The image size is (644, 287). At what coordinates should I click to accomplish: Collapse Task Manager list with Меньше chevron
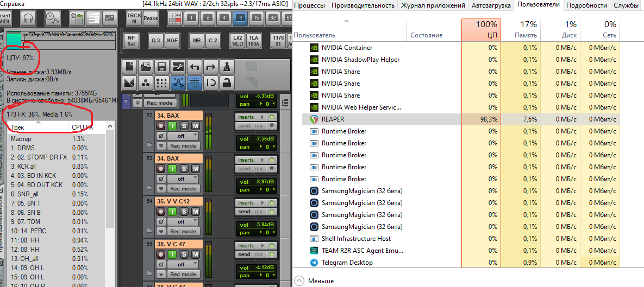click(300, 281)
